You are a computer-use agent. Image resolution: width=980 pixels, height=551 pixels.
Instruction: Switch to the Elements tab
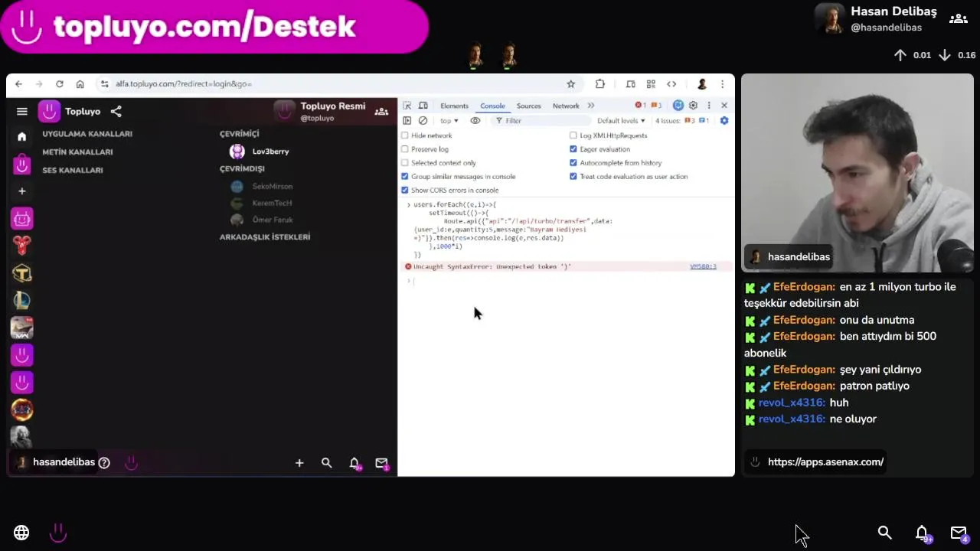(454, 106)
